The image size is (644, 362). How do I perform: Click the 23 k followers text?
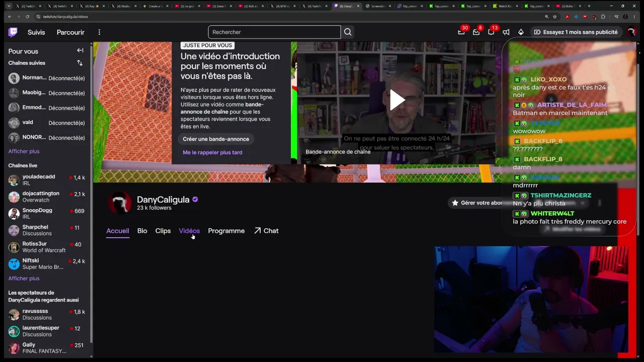click(x=154, y=208)
